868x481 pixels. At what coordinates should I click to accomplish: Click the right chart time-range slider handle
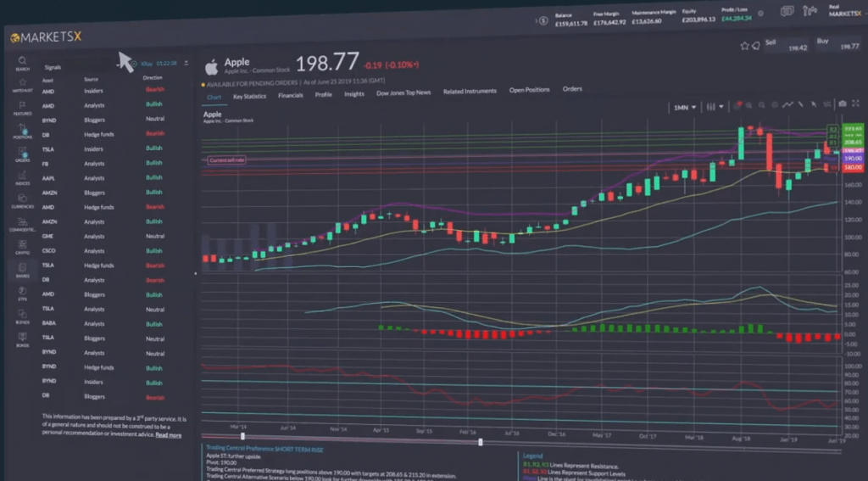(480, 442)
